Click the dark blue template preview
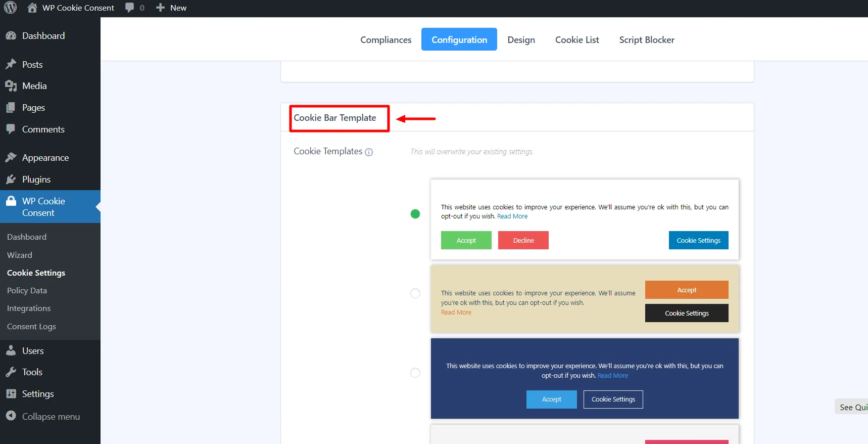868x444 pixels. click(x=584, y=354)
